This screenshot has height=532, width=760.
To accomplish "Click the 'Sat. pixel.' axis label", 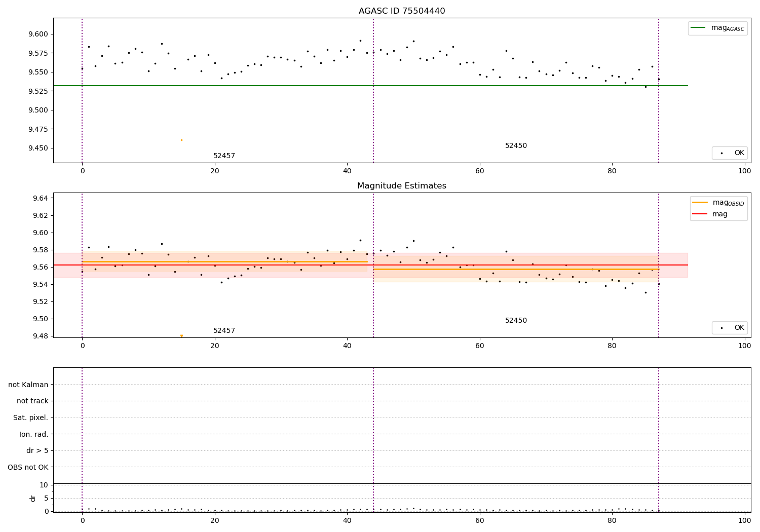I will tap(31, 418).
